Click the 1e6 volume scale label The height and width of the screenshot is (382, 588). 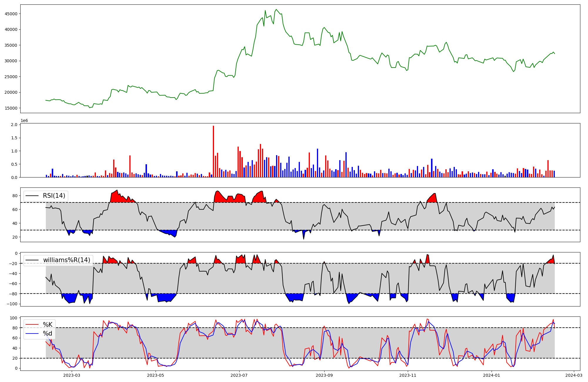[24, 120]
